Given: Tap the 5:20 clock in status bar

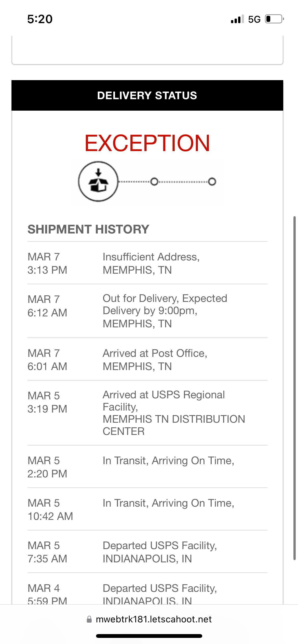Looking at the screenshot, I should pyautogui.click(x=40, y=19).
